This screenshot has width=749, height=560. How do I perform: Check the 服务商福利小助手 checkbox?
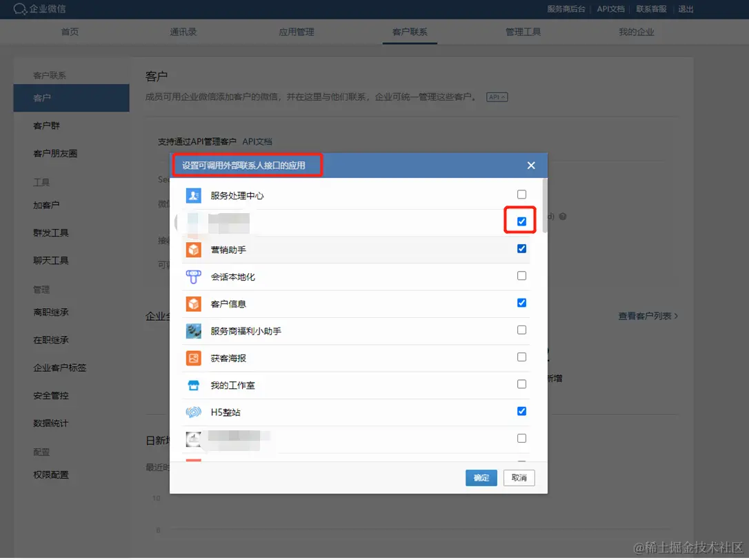(521, 330)
